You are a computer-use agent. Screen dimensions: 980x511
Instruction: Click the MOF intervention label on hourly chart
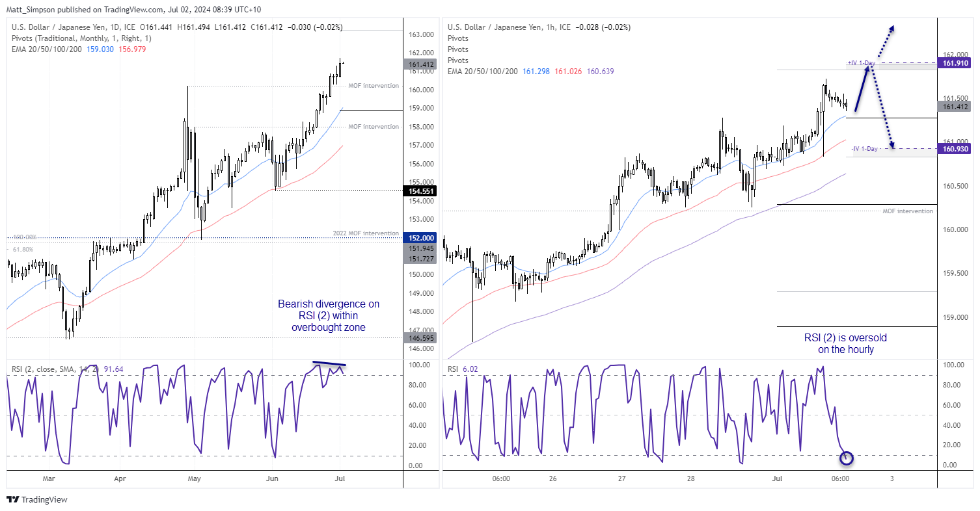coord(908,211)
